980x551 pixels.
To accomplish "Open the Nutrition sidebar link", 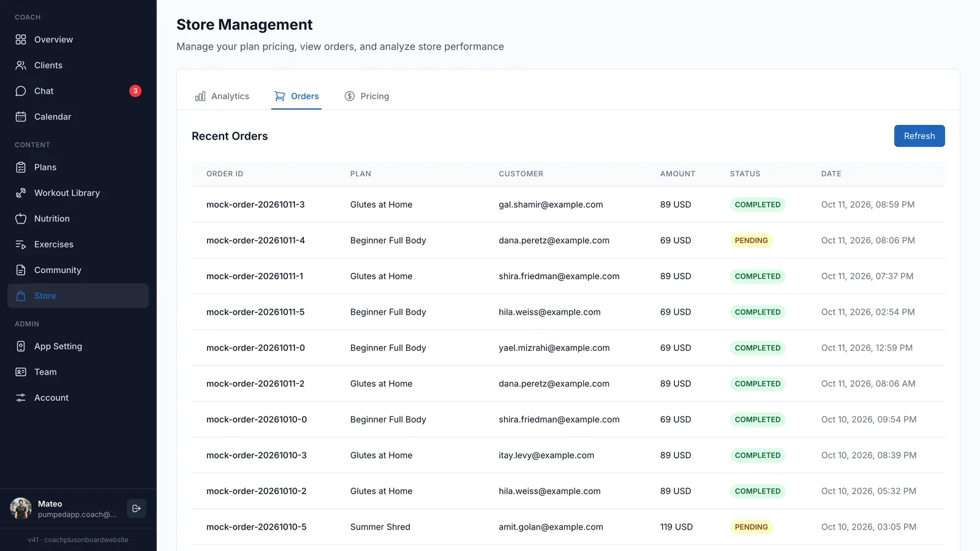I will (x=78, y=219).
